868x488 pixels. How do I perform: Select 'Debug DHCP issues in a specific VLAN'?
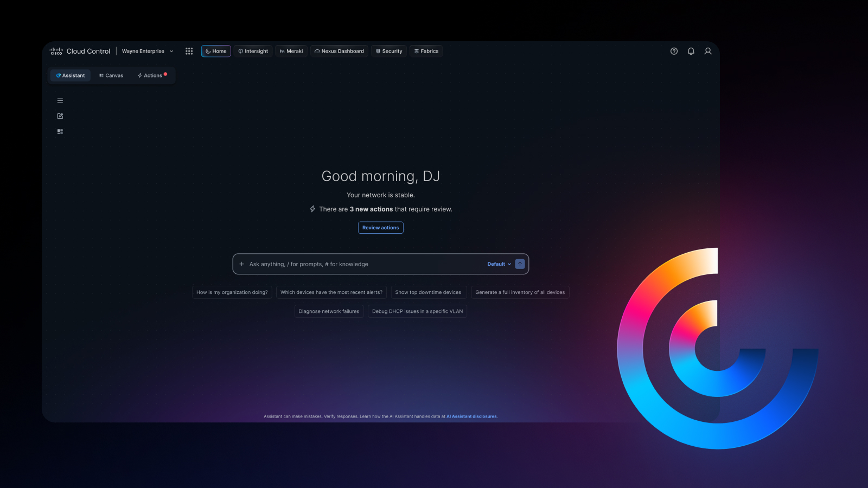tap(418, 311)
